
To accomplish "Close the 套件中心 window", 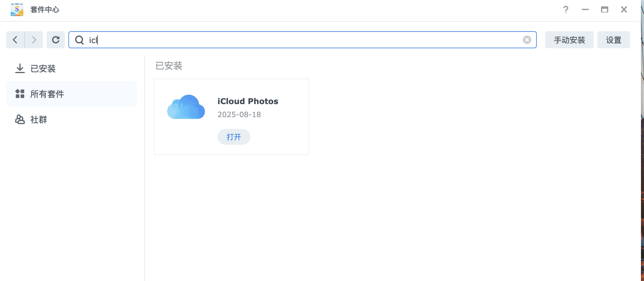I will (624, 10).
